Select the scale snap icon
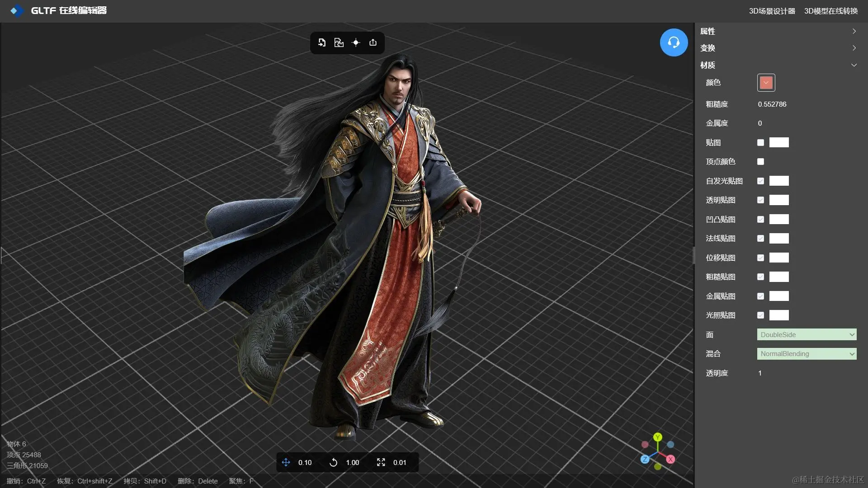The height and width of the screenshot is (488, 868). (x=381, y=462)
